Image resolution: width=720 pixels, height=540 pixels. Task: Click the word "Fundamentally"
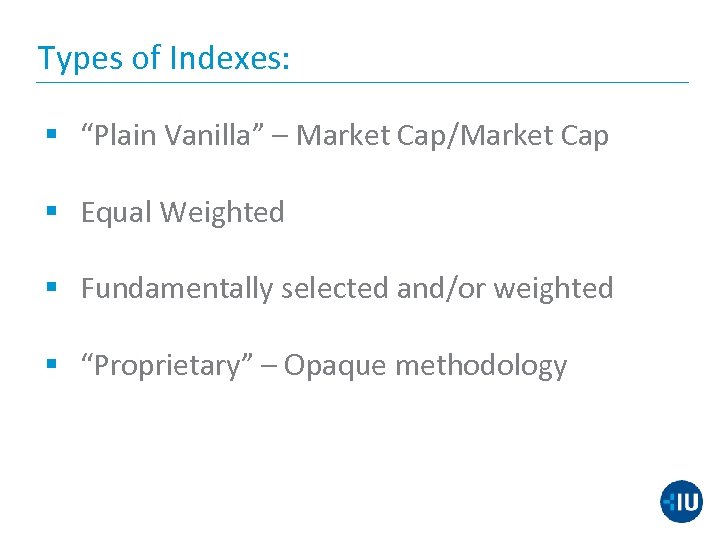pos(177,288)
